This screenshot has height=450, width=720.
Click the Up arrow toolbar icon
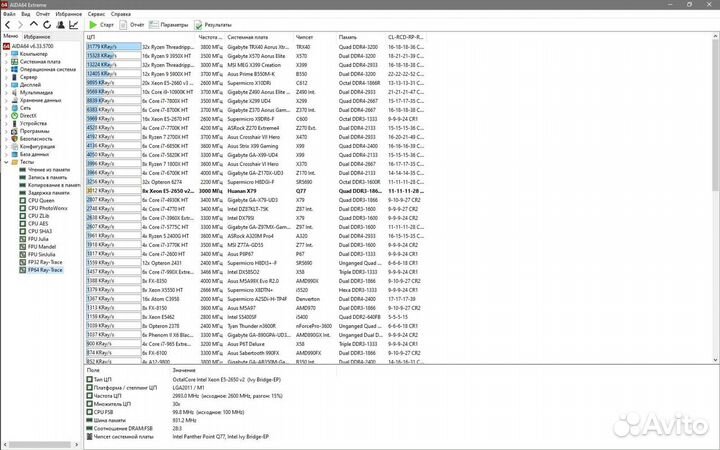click(x=32, y=24)
